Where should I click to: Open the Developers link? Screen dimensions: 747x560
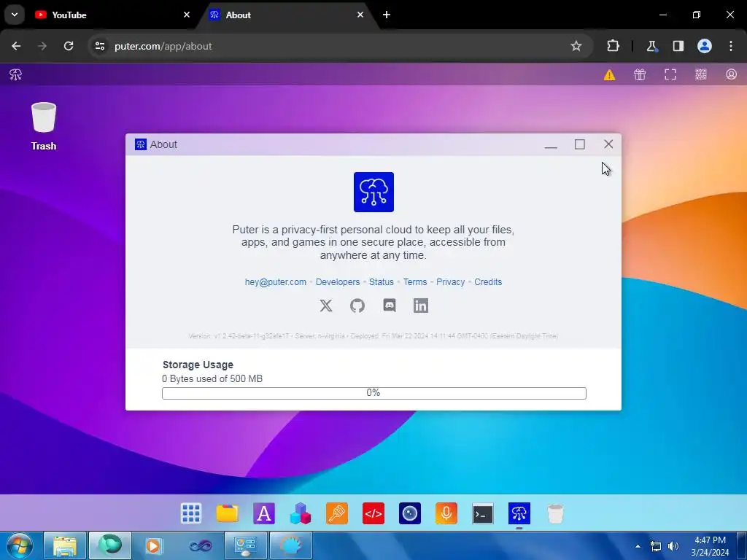point(337,282)
